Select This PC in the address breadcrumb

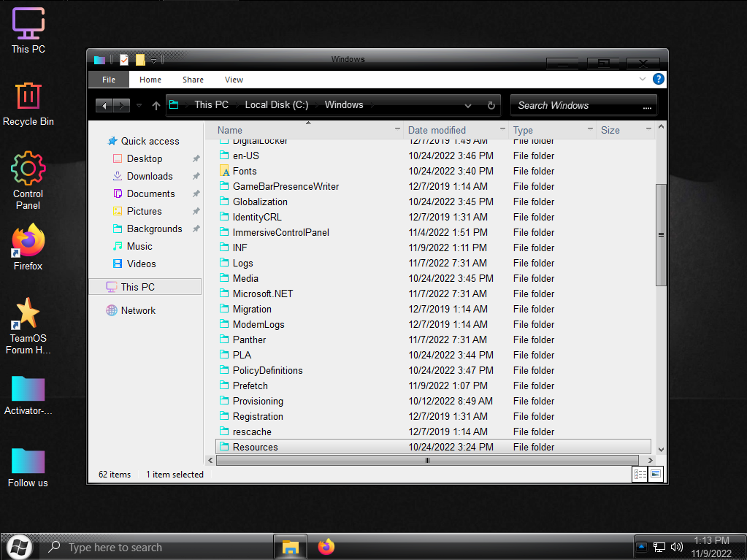(x=212, y=104)
